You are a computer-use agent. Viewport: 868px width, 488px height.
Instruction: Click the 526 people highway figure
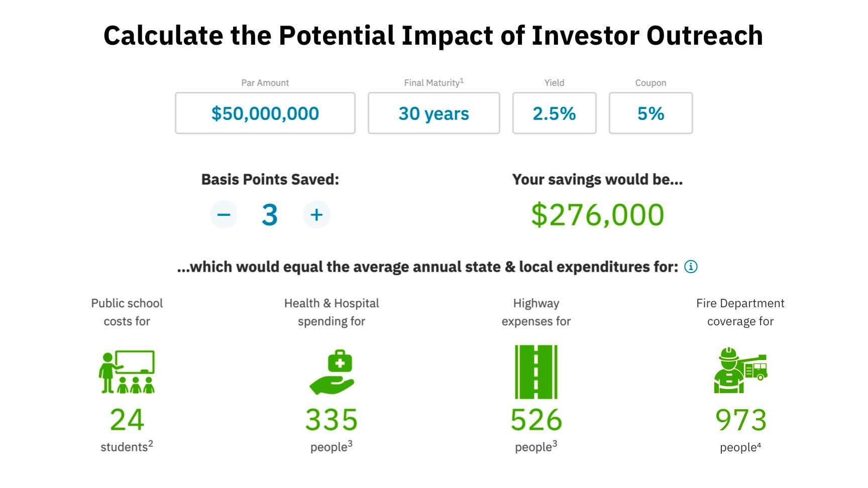click(536, 420)
